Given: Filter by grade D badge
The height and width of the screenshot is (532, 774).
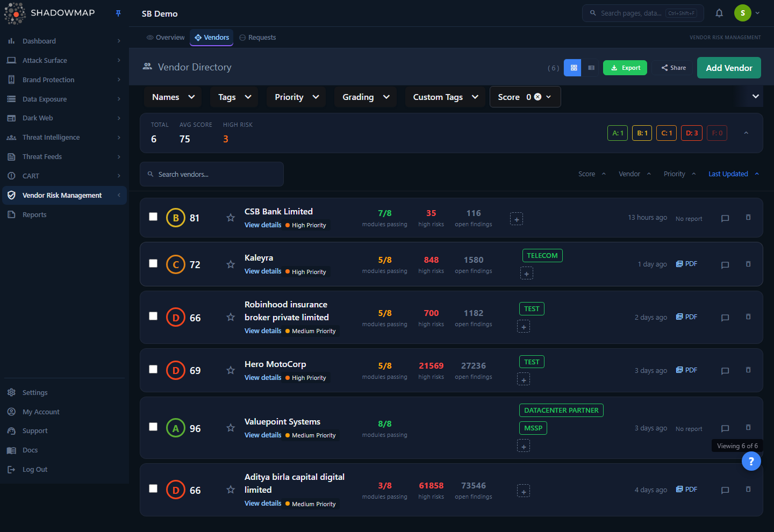Looking at the screenshot, I should [x=692, y=133].
